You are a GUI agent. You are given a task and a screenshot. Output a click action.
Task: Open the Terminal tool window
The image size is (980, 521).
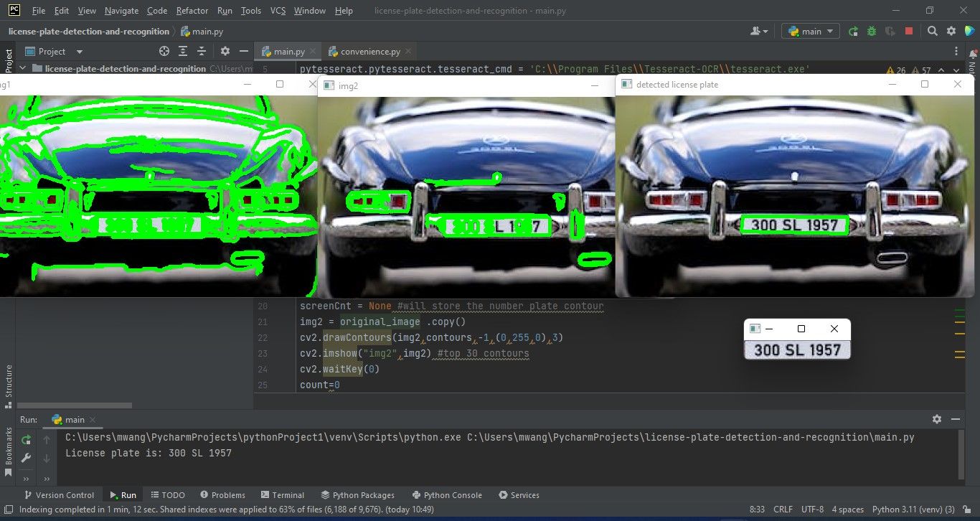tap(282, 495)
